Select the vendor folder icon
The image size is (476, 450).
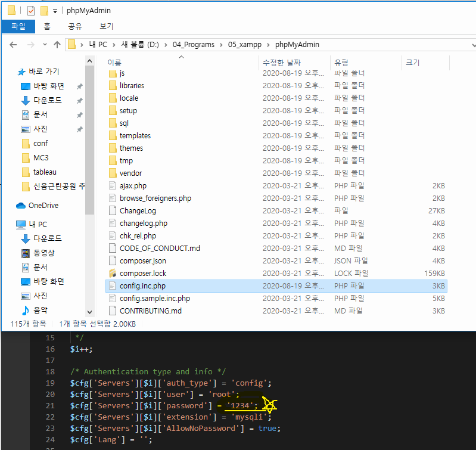113,173
